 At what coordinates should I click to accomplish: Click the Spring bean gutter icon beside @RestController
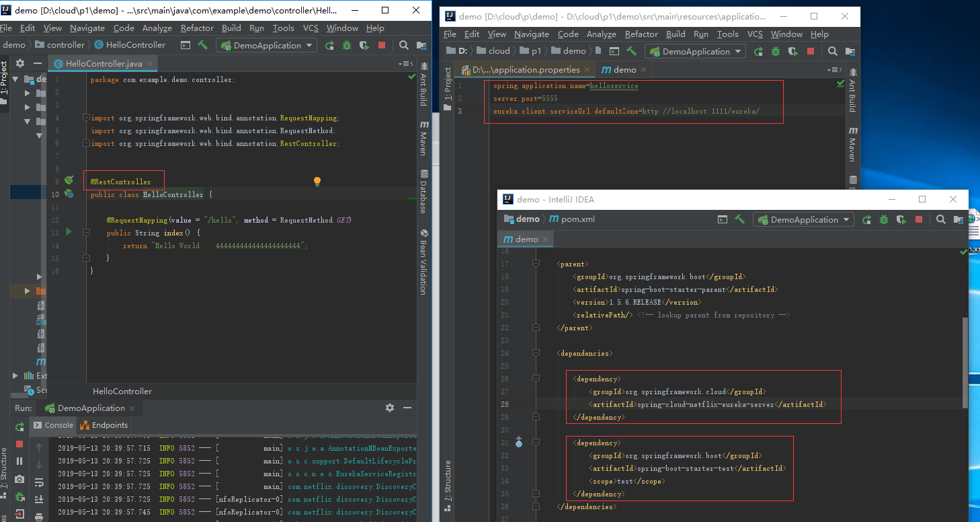coord(69,181)
